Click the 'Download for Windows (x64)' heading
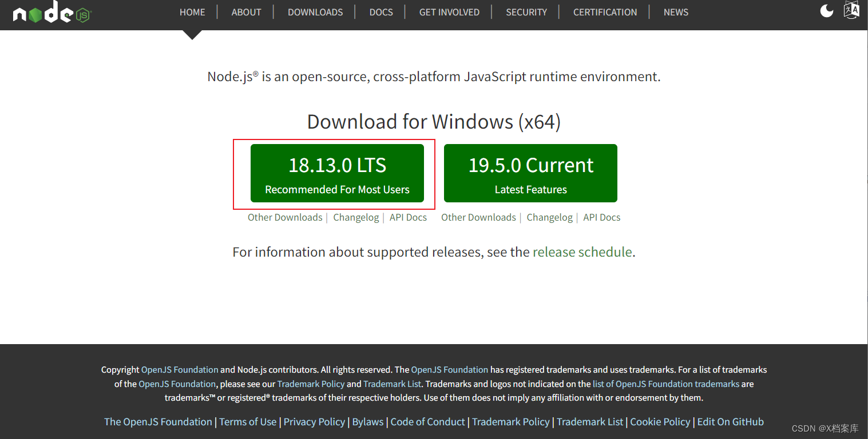Viewport: 868px width, 439px height. pos(434,122)
